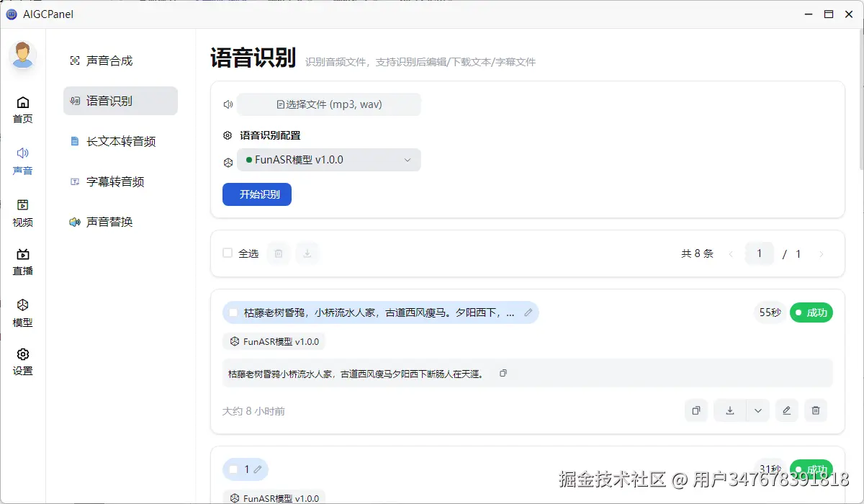Go to 首页 home section
Screen dimensions: 864x504
(x=23, y=109)
